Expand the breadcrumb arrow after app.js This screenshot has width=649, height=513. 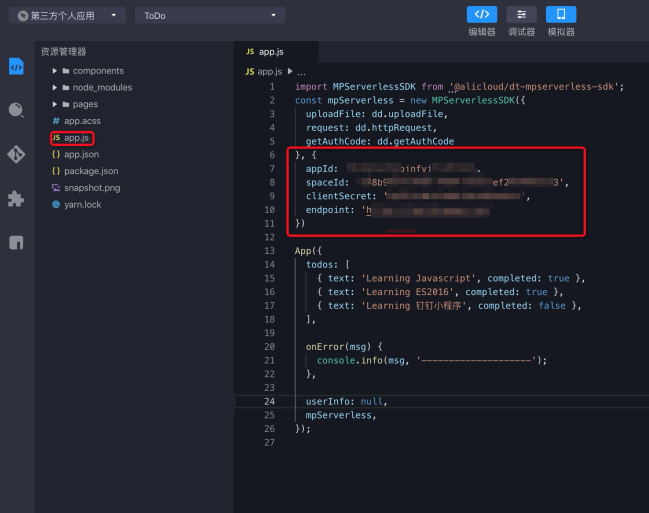click(x=290, y=71)
